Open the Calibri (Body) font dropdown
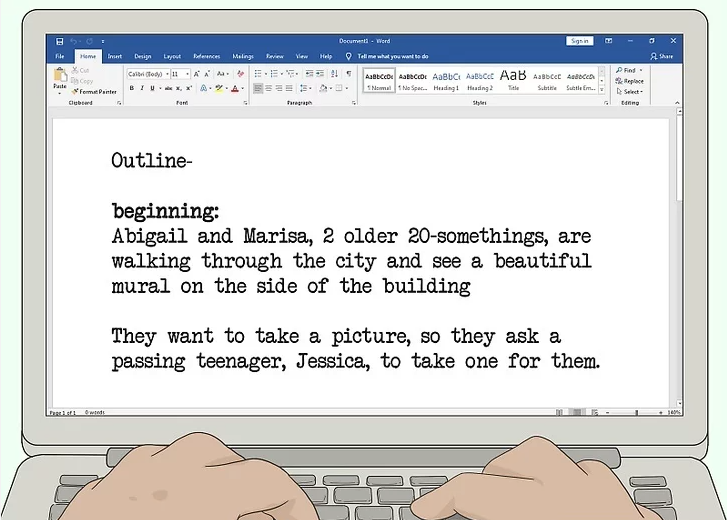The width and height of the screenshot is (727, 520). 147,74
